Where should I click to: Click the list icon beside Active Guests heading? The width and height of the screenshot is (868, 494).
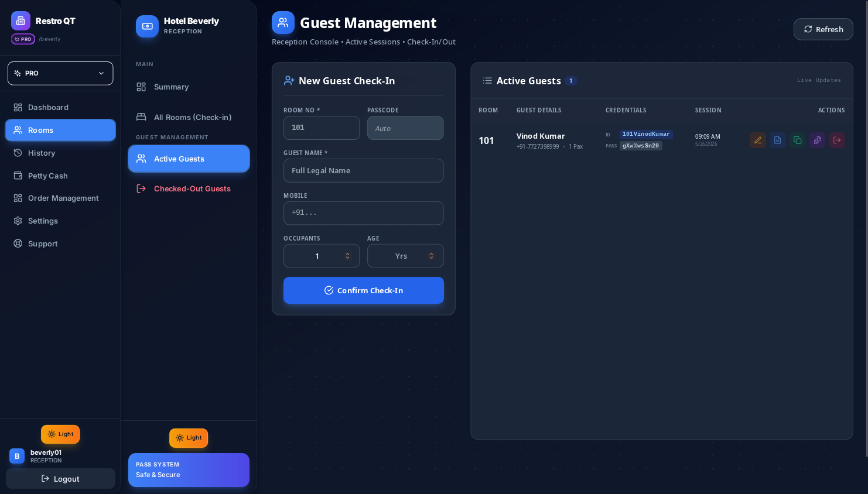tap(487, 81)
